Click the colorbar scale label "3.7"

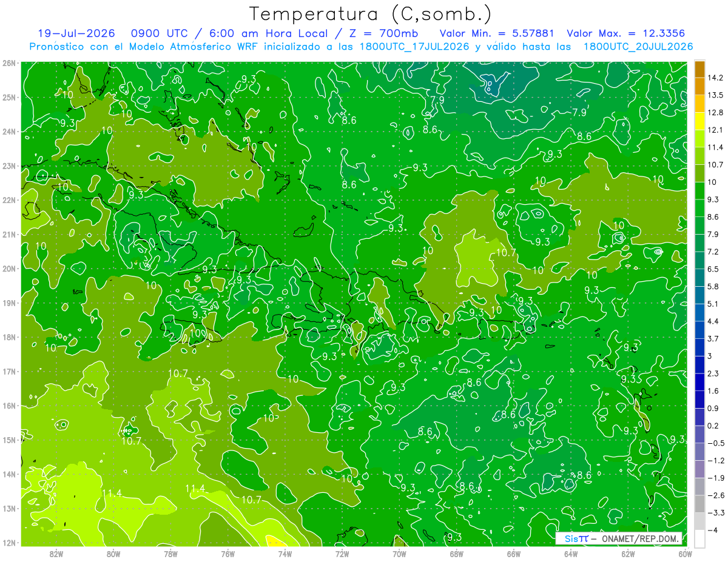coord(713,338)
